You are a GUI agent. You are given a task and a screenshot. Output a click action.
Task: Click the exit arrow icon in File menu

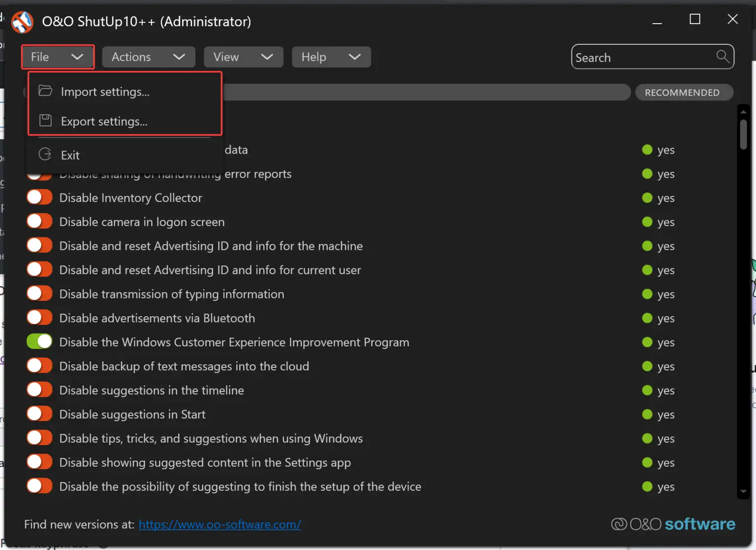point(45,154)
